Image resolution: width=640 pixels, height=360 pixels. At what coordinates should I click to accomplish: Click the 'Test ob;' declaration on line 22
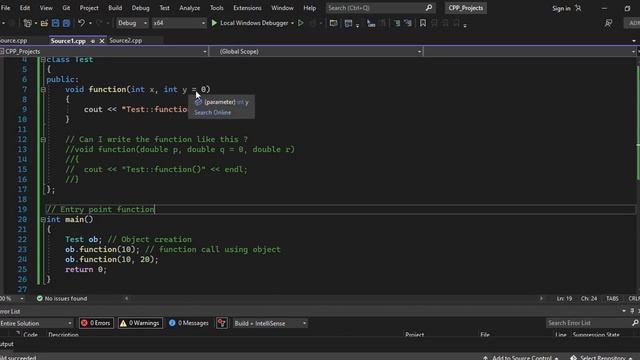[84, 240]
